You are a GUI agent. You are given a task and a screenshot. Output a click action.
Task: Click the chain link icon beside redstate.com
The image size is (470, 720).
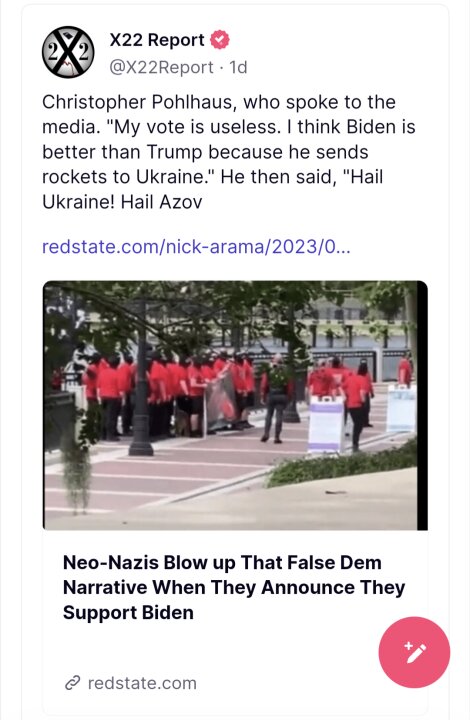point(73,683)
